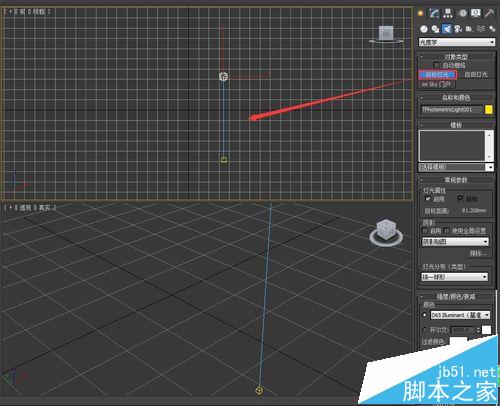
Task: Collapse the Name and Color rollout
Action: 456,98
